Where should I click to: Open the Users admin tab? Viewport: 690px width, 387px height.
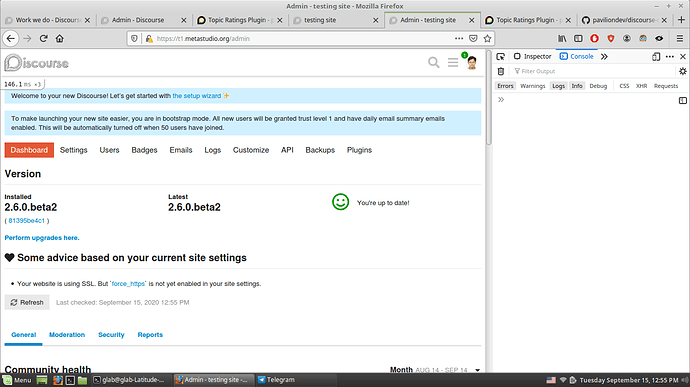point(109,150)
